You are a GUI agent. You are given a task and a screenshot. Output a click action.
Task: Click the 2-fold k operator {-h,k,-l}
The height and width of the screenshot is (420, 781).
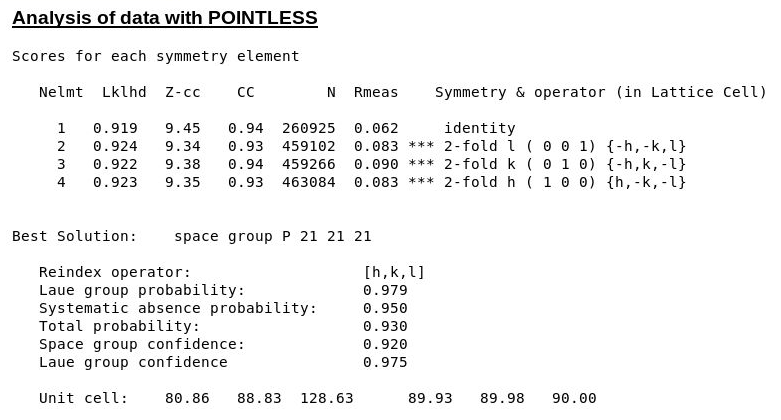pos(646,164)
